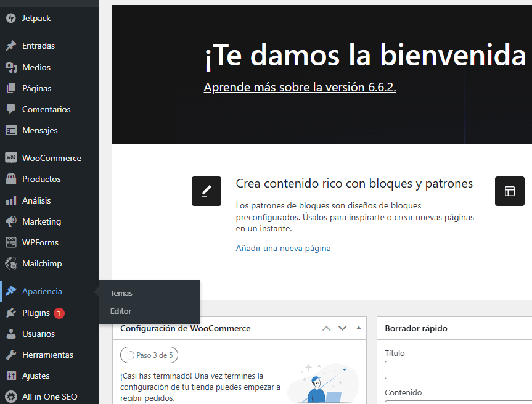The height and width of the screenshot is (404, 532).
Task: Click Aprende más sobre la versión 6.6.2 link
Action: (x=300, y=87)
